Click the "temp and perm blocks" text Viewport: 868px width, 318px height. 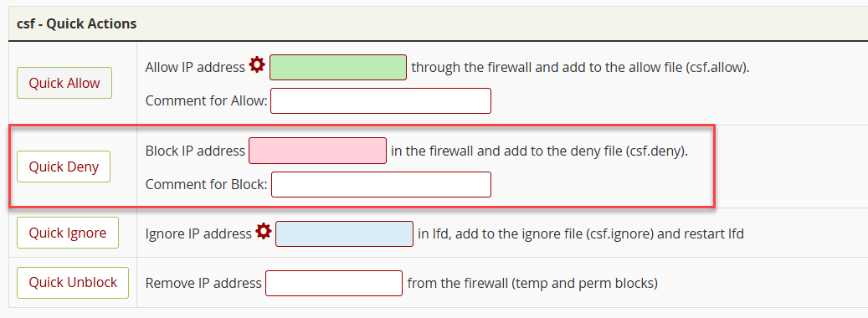tap(585, 283)
